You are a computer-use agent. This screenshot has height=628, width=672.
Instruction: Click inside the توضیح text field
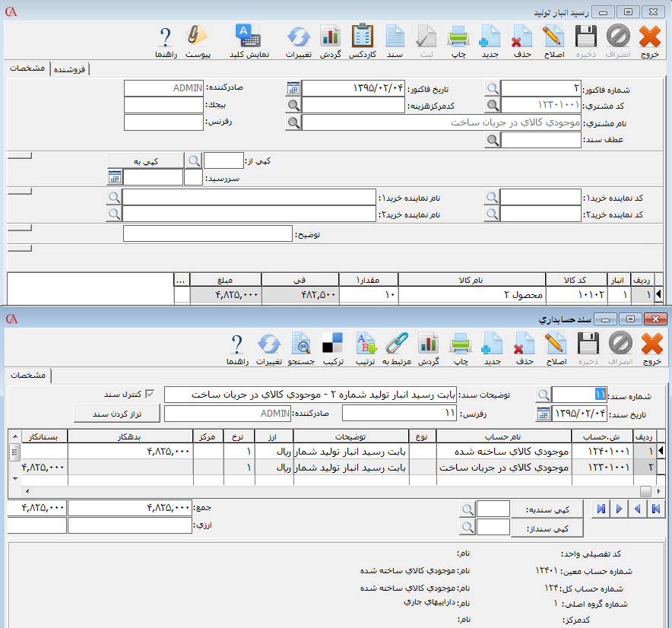[207, 233]
